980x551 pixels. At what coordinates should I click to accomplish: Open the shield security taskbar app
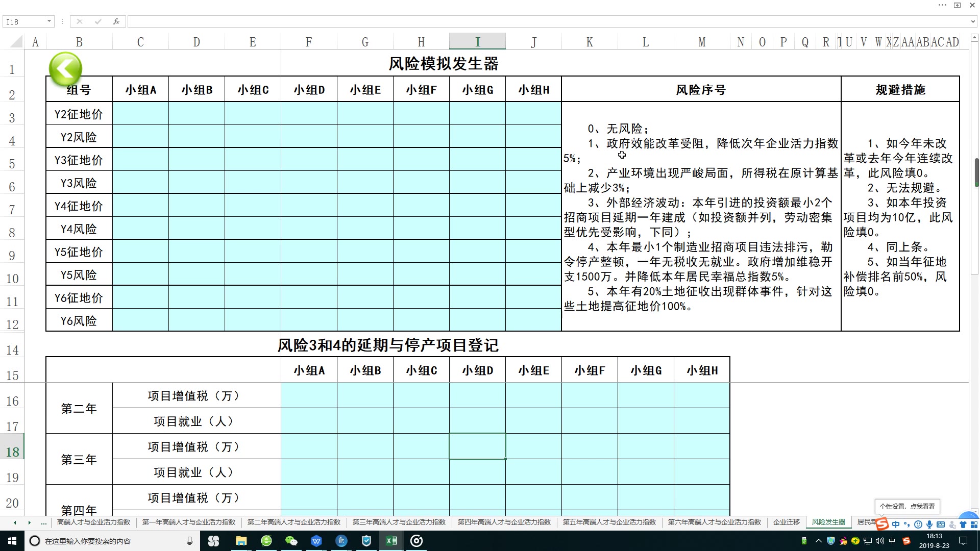[366, 541]
